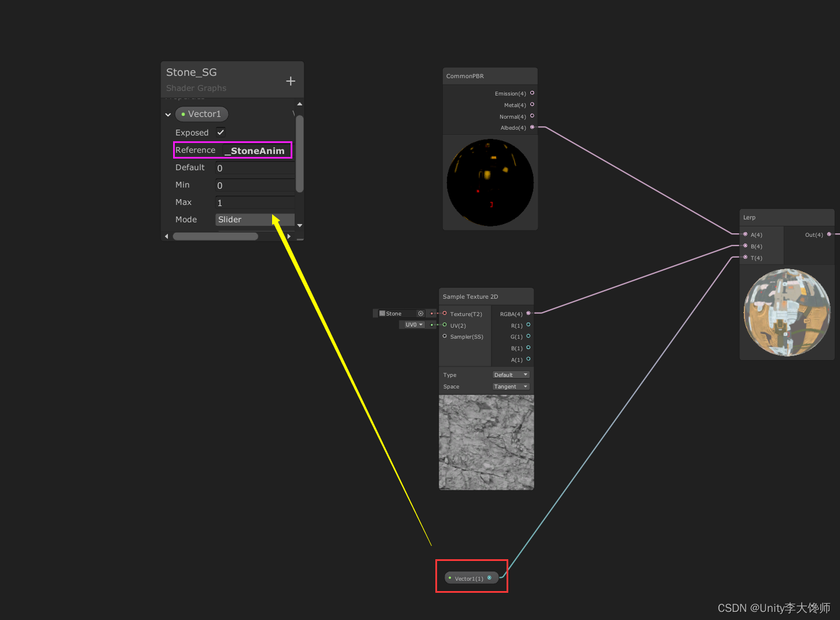Click the B(1) output port on Sample Texture
The width and height of the screenshot is (840, 620).
(x=528, y=348)
